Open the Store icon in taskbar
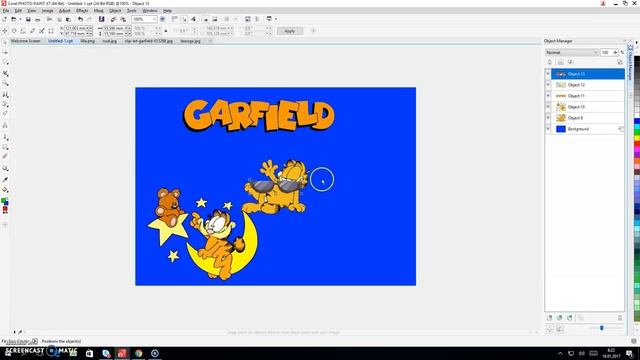Screen dimensions: 640x360 point(89,353)
